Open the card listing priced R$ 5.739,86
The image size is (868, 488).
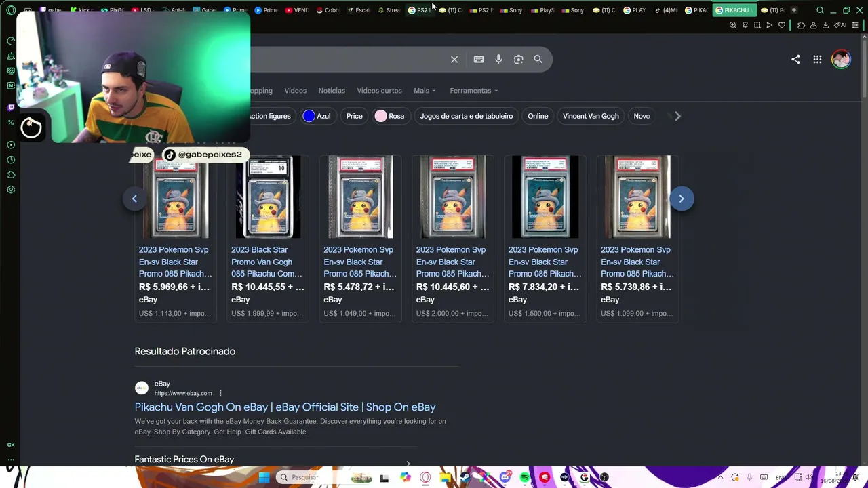point(637,238)
